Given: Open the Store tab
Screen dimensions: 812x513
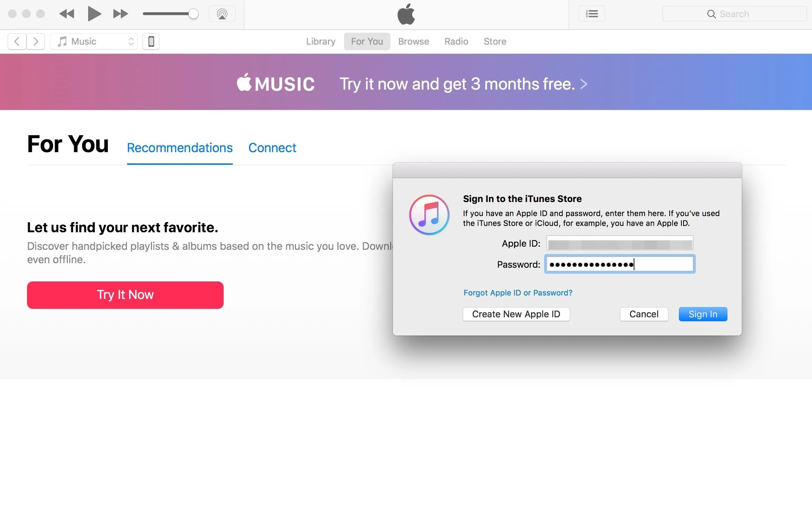Looking at the screenshot, I should tap(495, 41).
